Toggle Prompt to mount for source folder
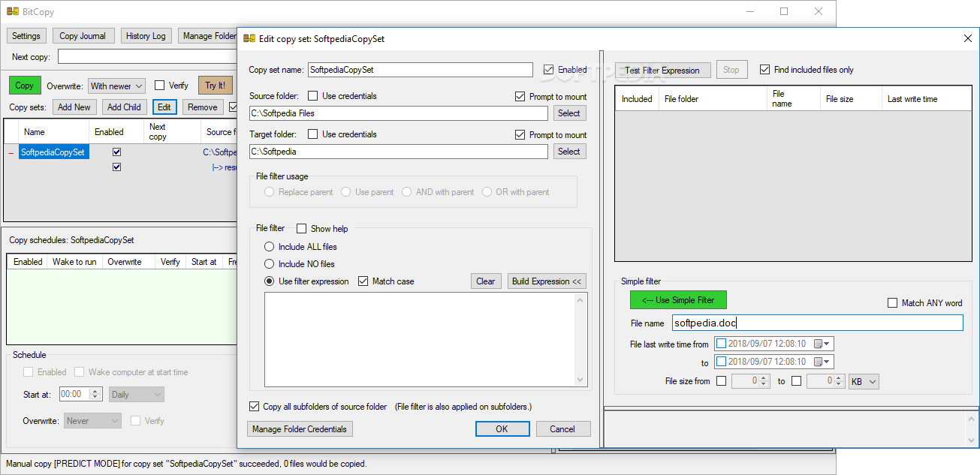The width and height of the screenshot is (980, 475). (x=520, y=97)
